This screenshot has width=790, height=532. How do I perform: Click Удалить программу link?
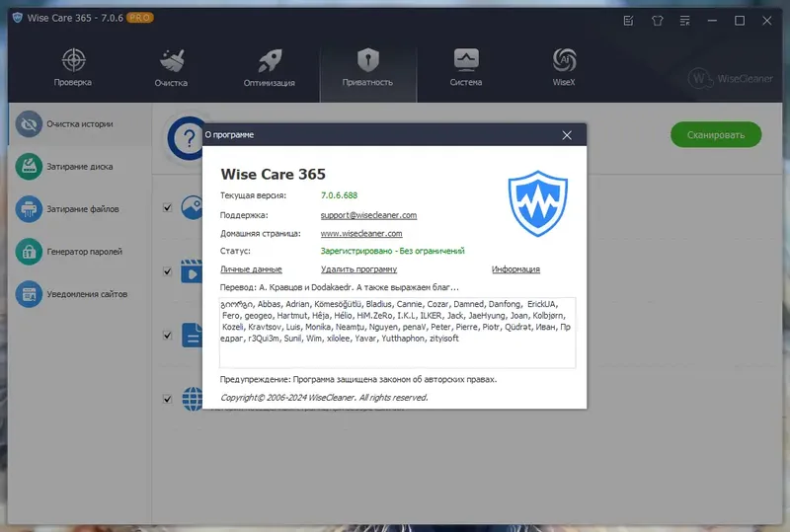click(358, 269)
